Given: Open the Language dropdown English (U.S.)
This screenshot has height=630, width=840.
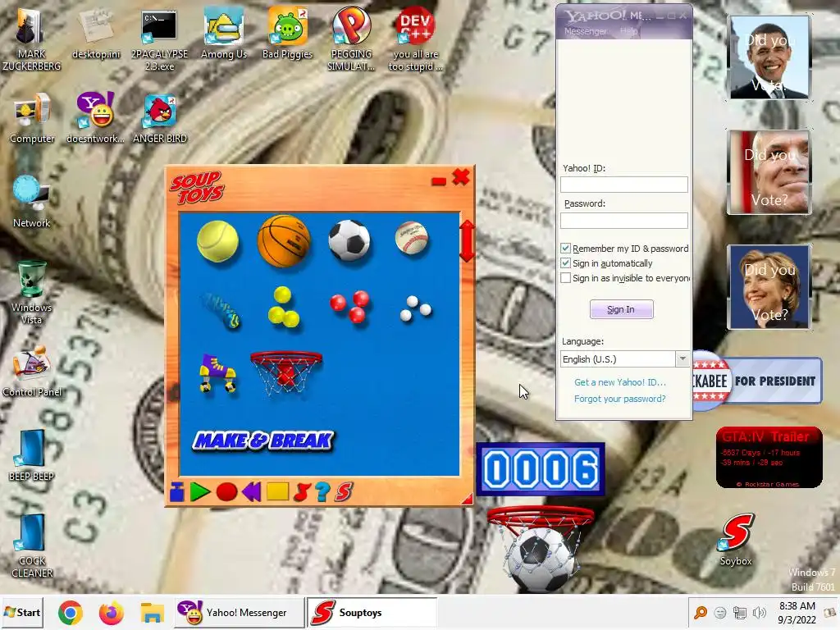Looking at the screenshot, I should tap(625, 359).
